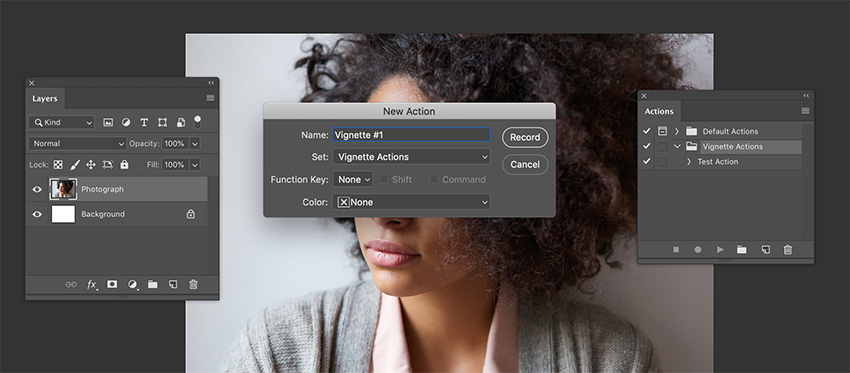Viewport: 850px width, 373px height.
Task: Add a layer mask
Action: pyautogui.click(x=112, y=284)
